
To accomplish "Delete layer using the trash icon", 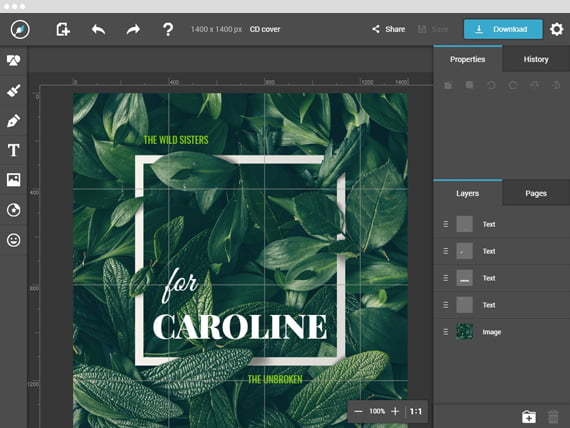I will pyautogui.click(x=553, y=417).
